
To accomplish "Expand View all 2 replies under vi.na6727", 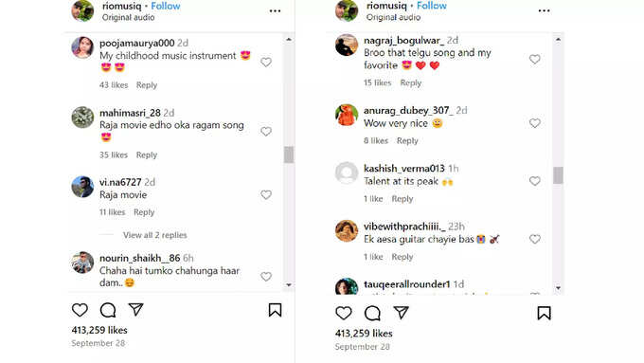I will [x=154, y=235].
